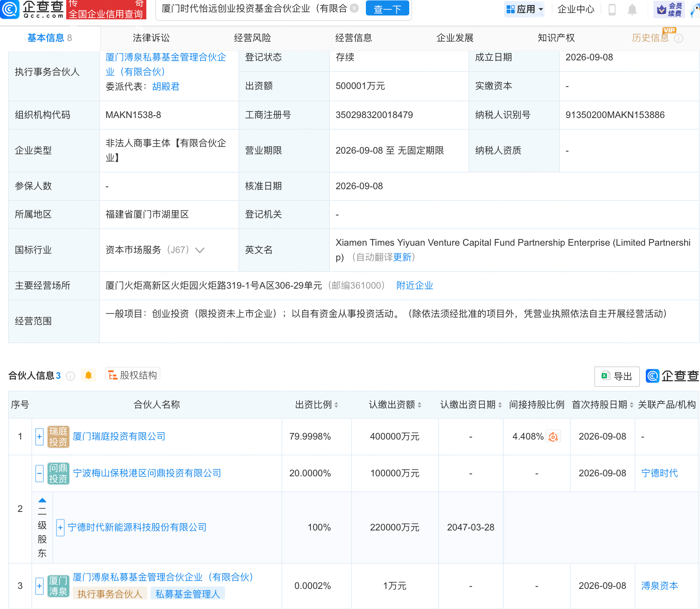Switch to the 基本信息 tab
700x609 pixels.
[x=50, y=38]
